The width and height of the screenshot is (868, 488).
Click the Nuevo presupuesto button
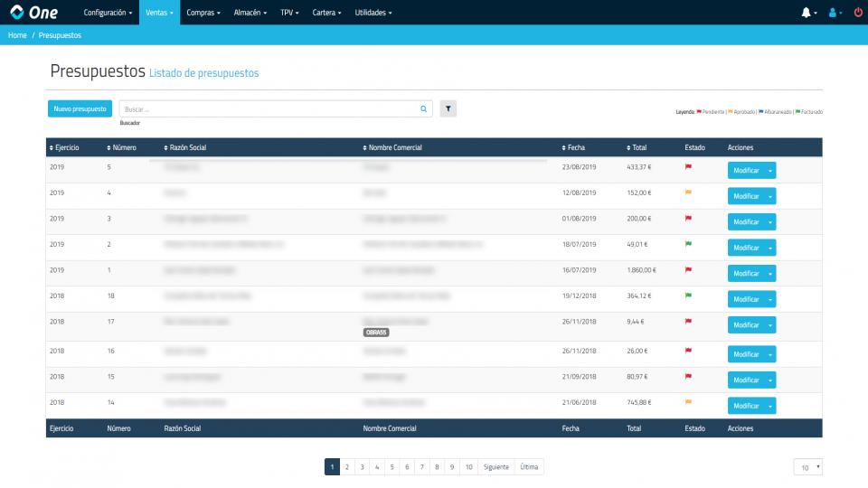[x=80, y=108]
